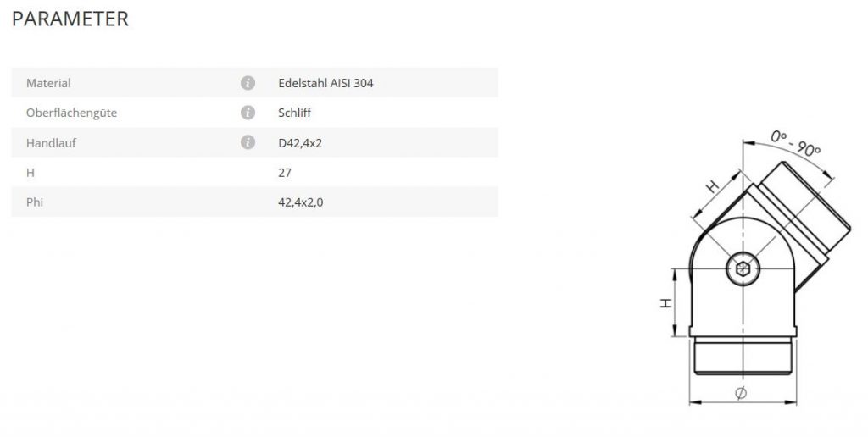
Task: Click the hex socket screw in the drawing
Action: [743, 271]
